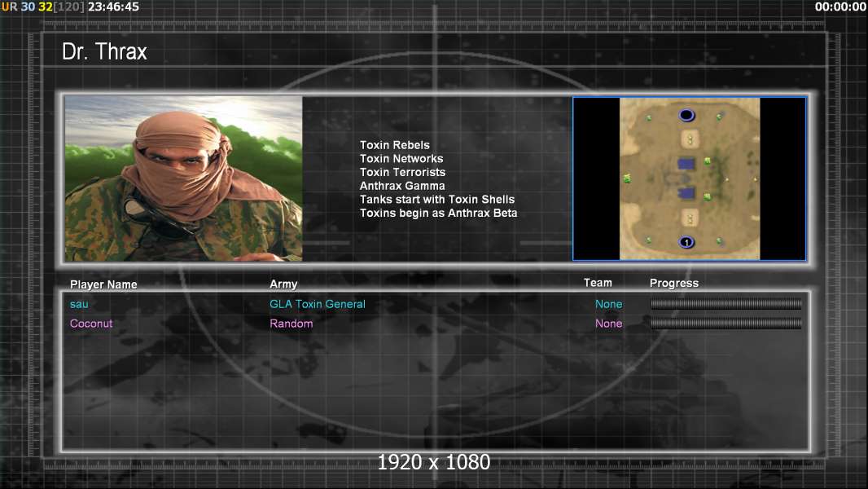868x489 pixels.
Task: Click the 'Progress' column header
Action: (674, 284)
